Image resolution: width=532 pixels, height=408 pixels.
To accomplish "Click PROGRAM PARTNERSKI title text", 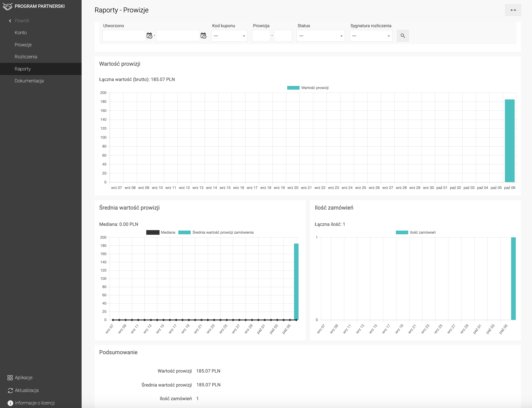I will [x=40, y=6].
